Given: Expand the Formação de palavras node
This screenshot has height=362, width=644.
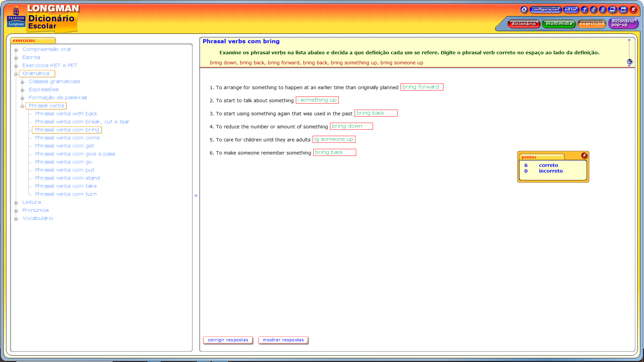Looking at the screenshot, I should (x=22, y=98).
